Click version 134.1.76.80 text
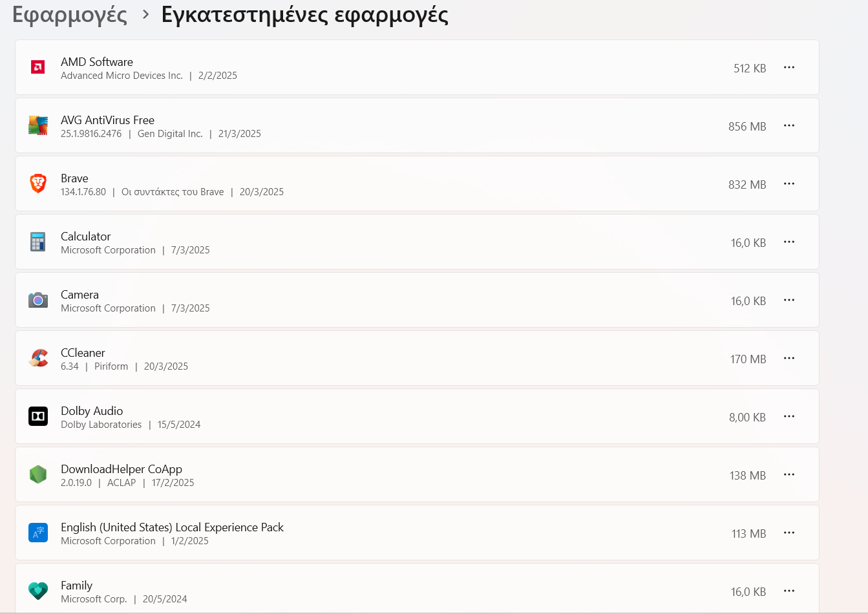Screen dimensions: 868x614 pyautogui.click(x=83, y=192)
